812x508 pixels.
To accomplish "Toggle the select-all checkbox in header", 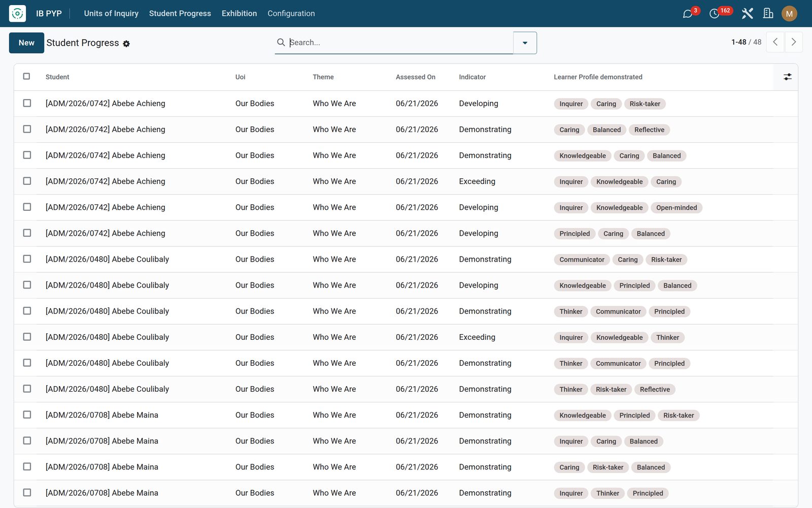I will click(x=26, y=76).
